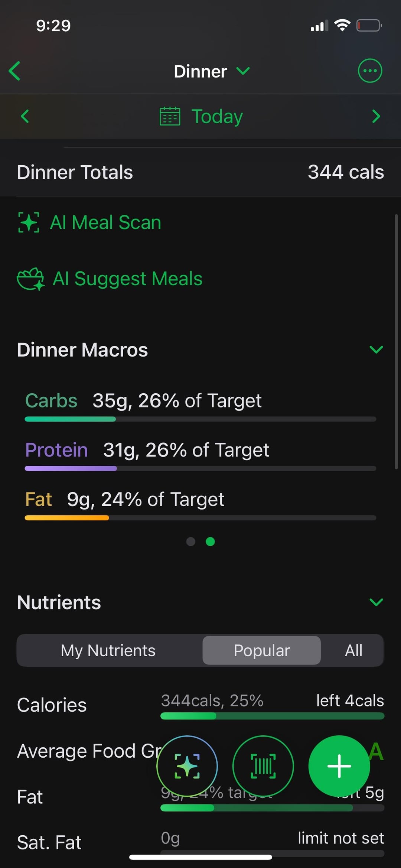Viewport: 401px width, 868px height.
Task: Tap the back arrow beside Dinner title
Action: point(15,71)
